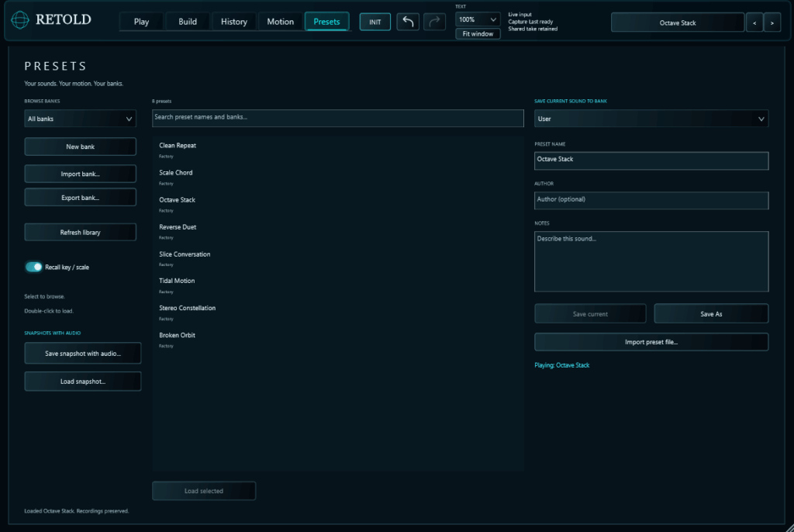This screenshot has width=794, height=532.
Task: Focus the preset search field
Action: (x=338, y=118)
